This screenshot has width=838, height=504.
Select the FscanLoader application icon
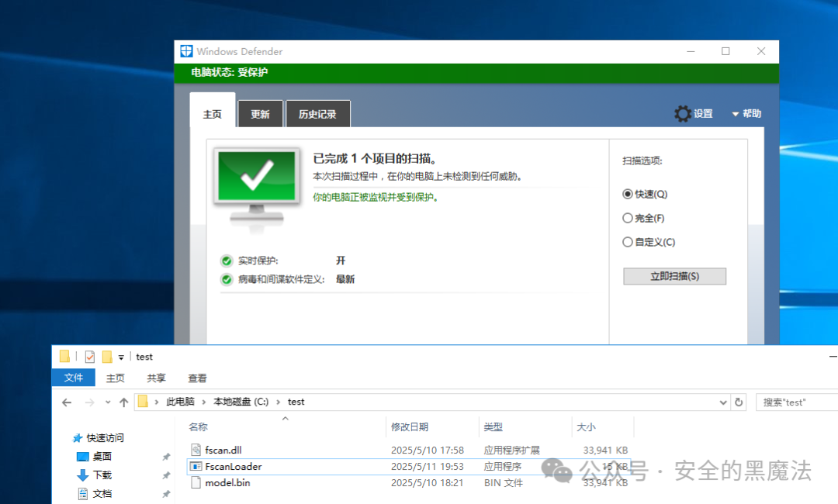pos(196,466)
